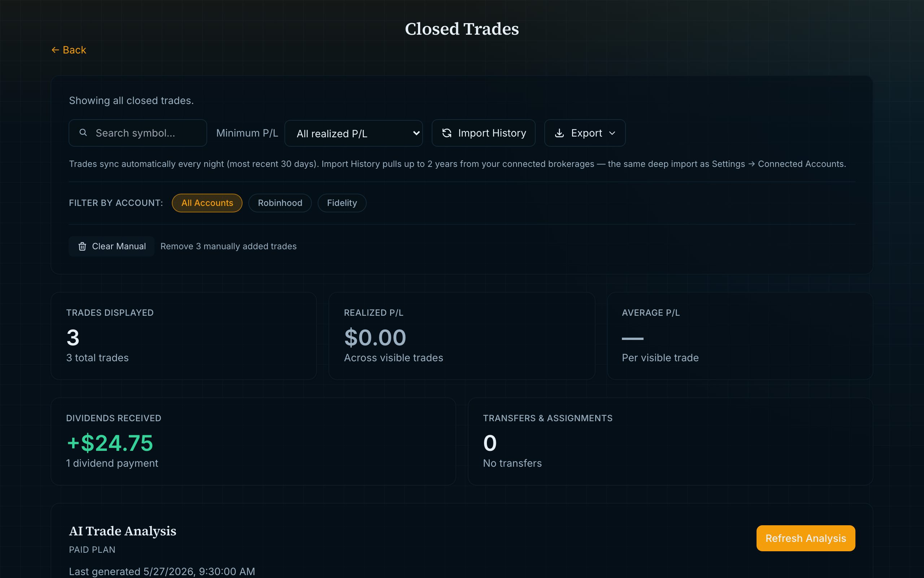Image resolution: width=924 pixels, height=578 pixels.
Task: Click the Trades Displayed count 3
Action: coord(73,337)
